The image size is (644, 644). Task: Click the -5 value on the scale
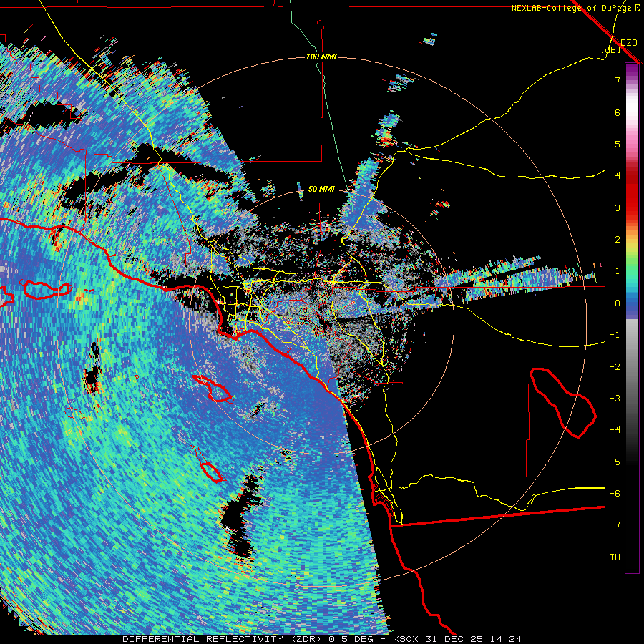(615, 462)
